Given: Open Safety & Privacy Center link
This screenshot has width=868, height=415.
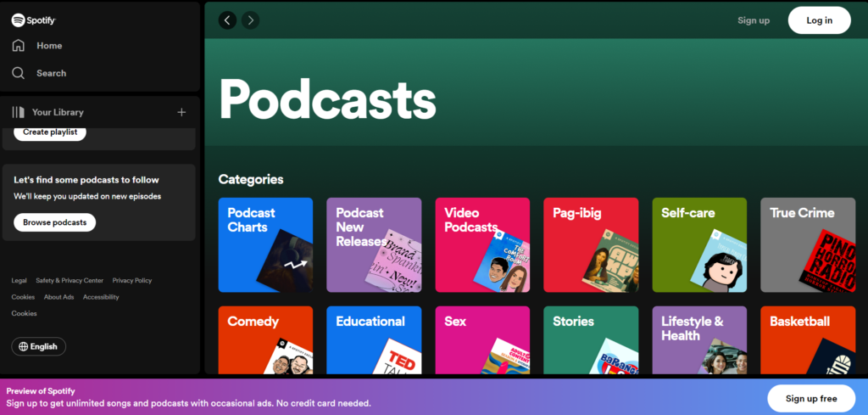Looking at the screenshot, I should click(x=70, y=280).
